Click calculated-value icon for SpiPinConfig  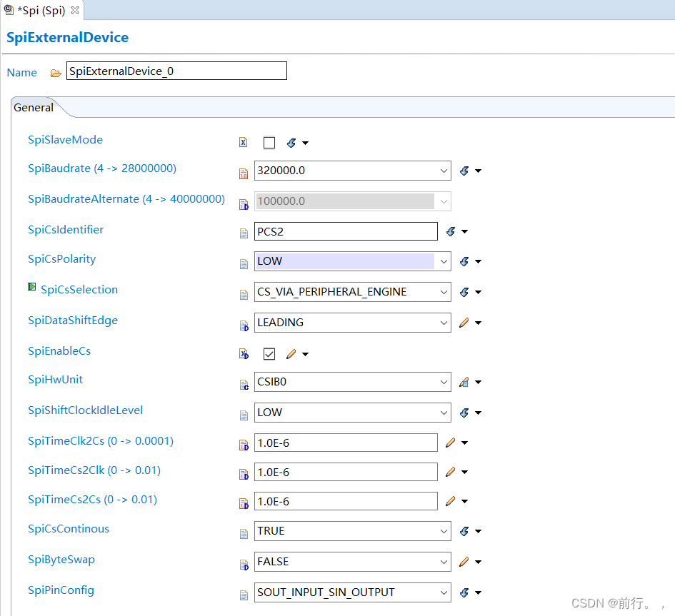[464, 592]
